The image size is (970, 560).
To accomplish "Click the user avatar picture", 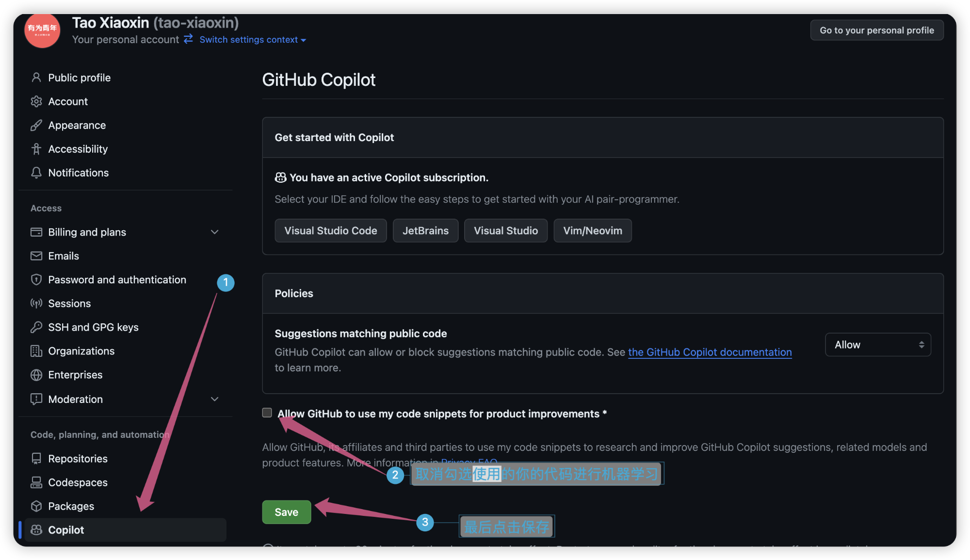I will pyautogui.click(x=42, y=30).
